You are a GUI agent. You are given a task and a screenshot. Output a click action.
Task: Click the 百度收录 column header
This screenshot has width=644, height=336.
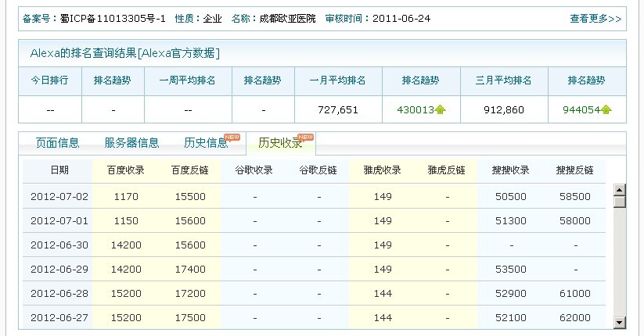coord(125,170)
